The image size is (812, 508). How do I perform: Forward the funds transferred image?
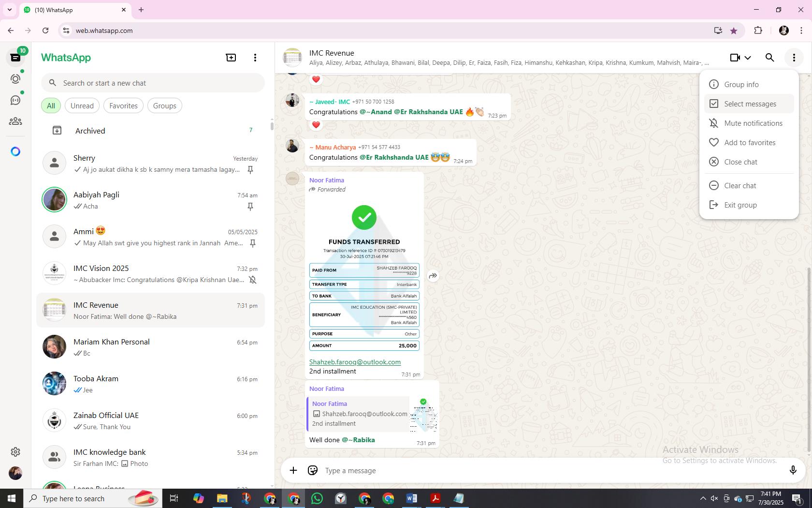(433, 276)
